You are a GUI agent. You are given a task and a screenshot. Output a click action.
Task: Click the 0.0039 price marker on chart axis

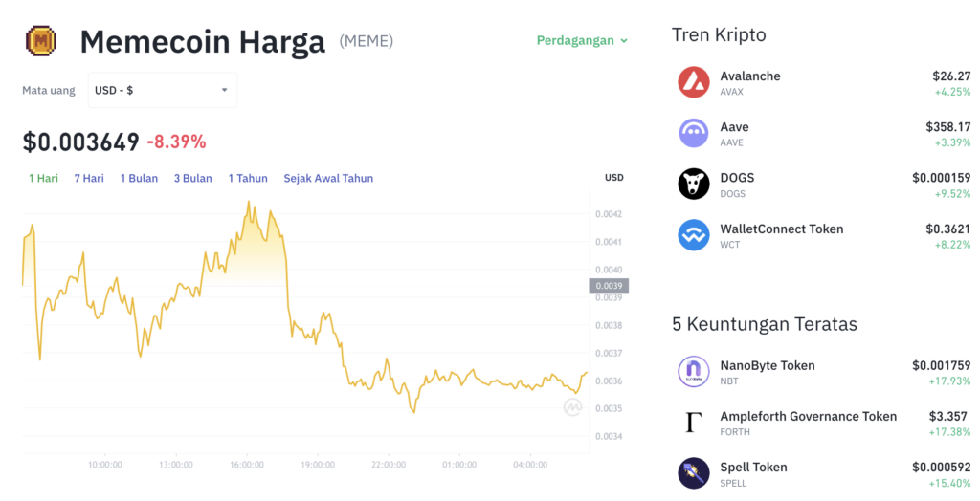pyautogui.click(x=610, y=286)
